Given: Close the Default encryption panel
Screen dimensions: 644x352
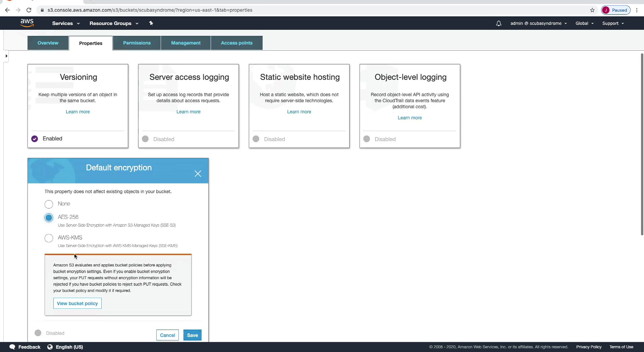Looking at the screenshot, I should tap(198, 174).
